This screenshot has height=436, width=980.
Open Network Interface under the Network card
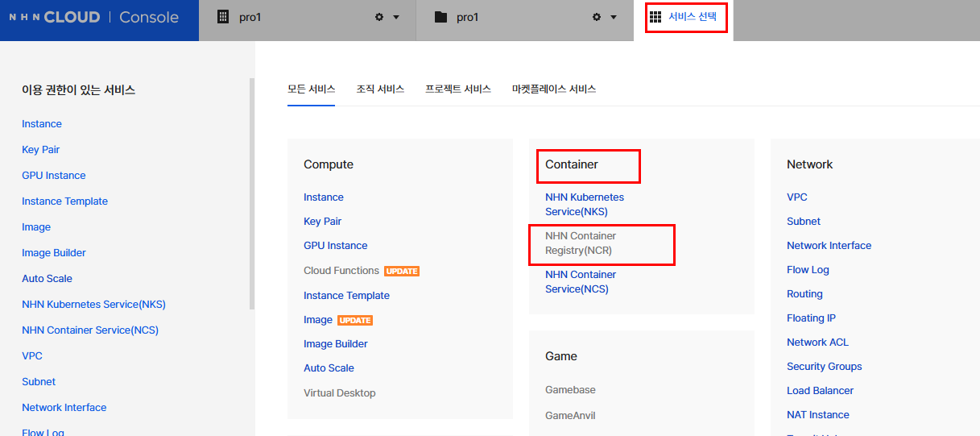829,246
